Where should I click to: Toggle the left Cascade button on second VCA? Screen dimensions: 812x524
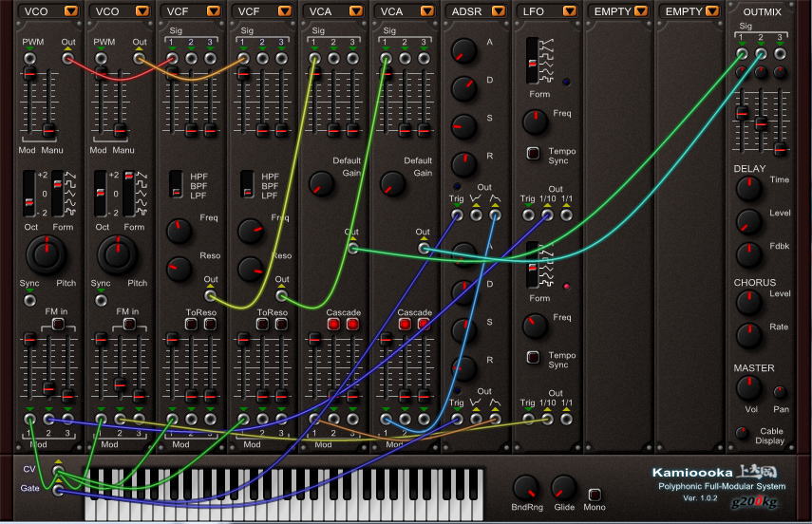pos(405,324)
